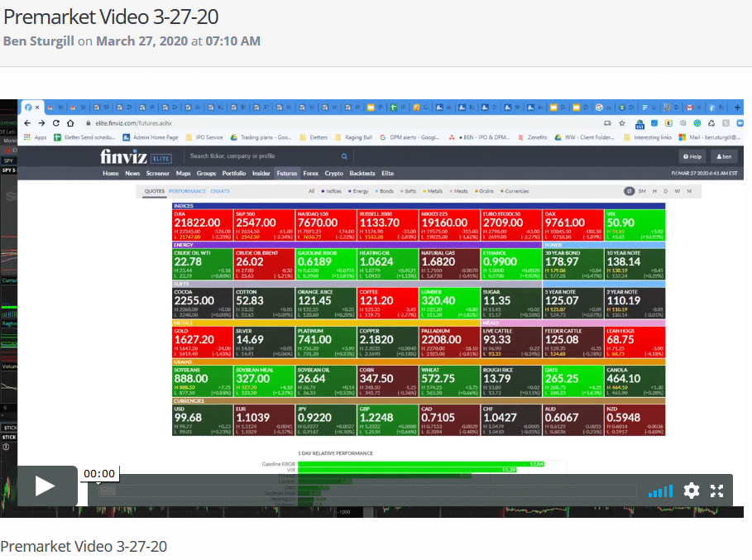Open finviz Forex menu
Screen dimensions: 752x560
tap(311, 173)
